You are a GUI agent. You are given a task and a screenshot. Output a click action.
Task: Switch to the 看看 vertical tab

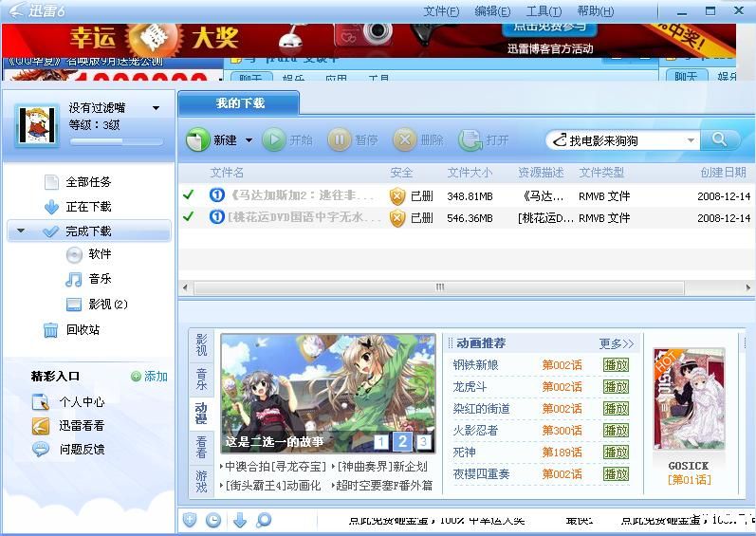click(x=201, y=448)
